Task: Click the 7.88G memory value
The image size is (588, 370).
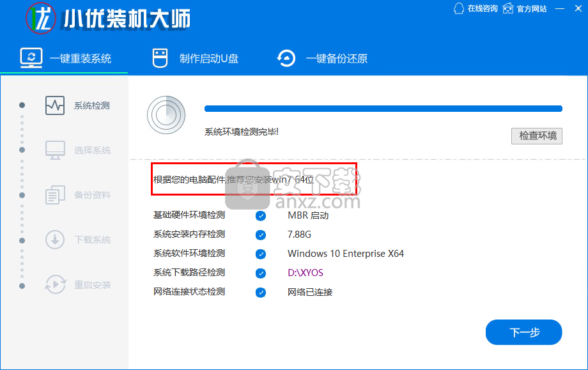Action: tap(299, 235)
